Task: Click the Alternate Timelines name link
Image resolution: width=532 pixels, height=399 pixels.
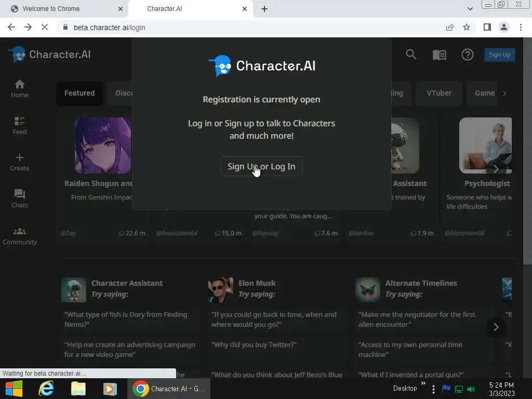Action: tap(421, 283)
